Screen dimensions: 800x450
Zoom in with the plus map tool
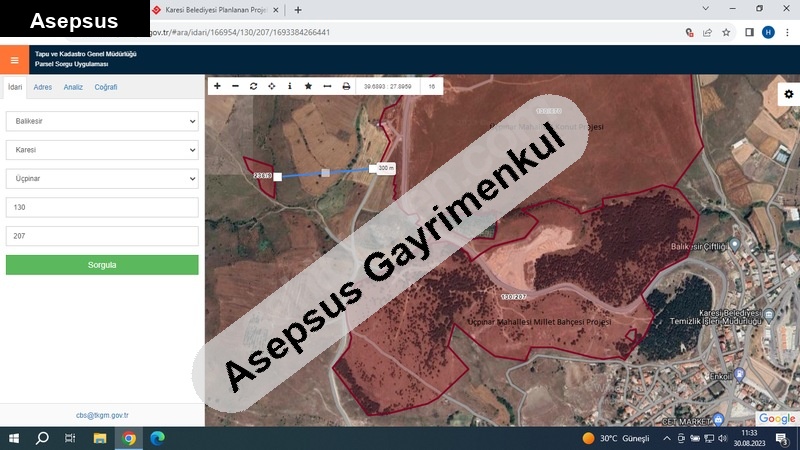click(217, 86)
